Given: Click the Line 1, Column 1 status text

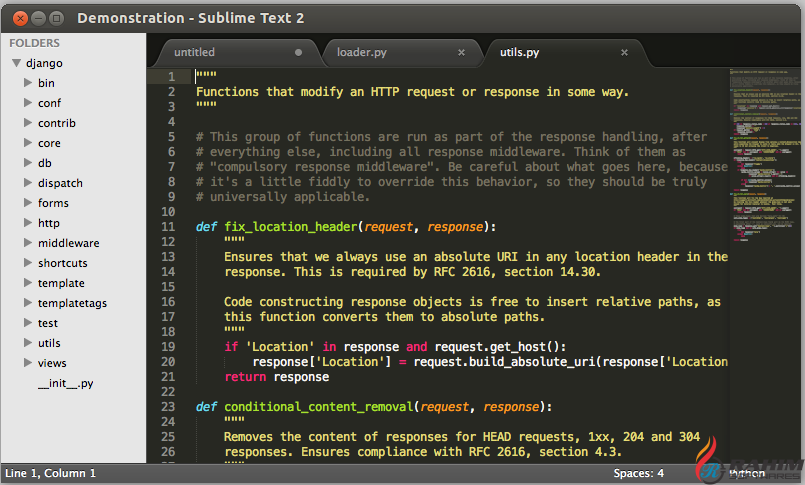Looking at the screenshot, I should [x=50, y=473].
